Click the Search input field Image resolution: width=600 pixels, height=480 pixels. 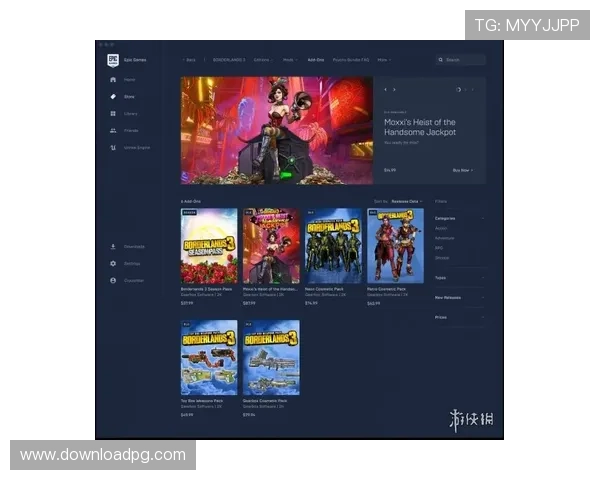(463, 60)
